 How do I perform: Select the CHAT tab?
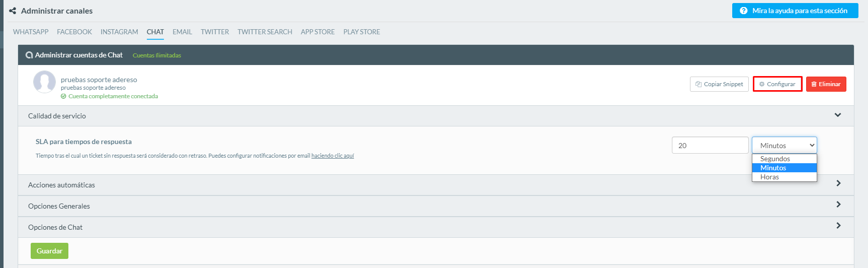[155, 32]
